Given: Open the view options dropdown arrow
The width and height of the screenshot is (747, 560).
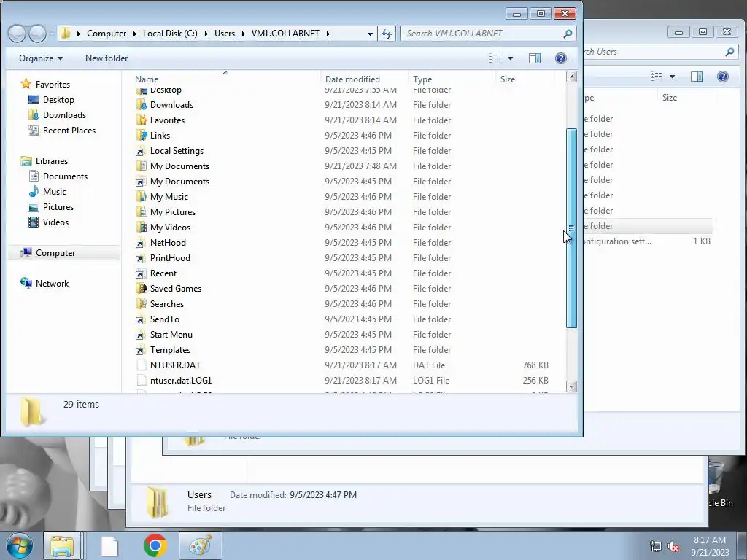Looking at the screenshot, I should (x=510, y=58).
